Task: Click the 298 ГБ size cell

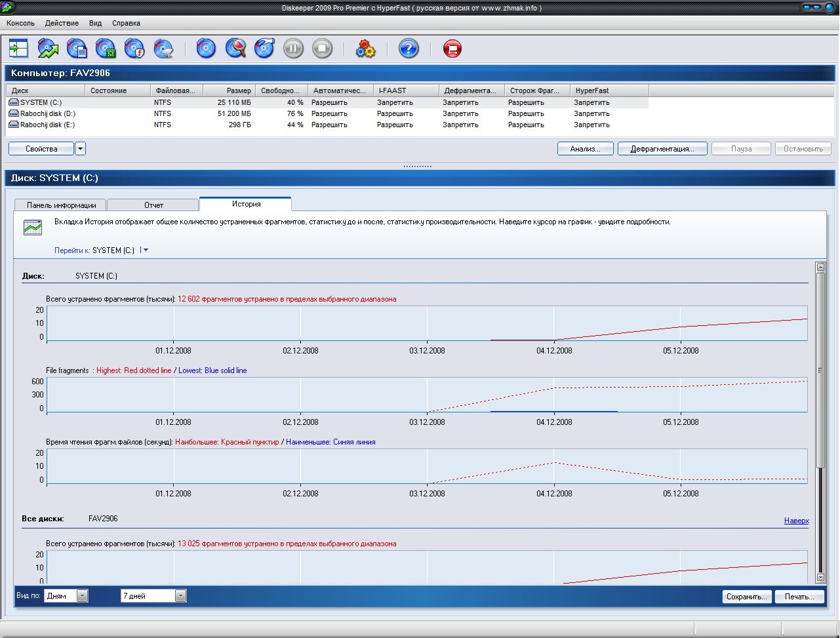Action: (x=239, y=125)
